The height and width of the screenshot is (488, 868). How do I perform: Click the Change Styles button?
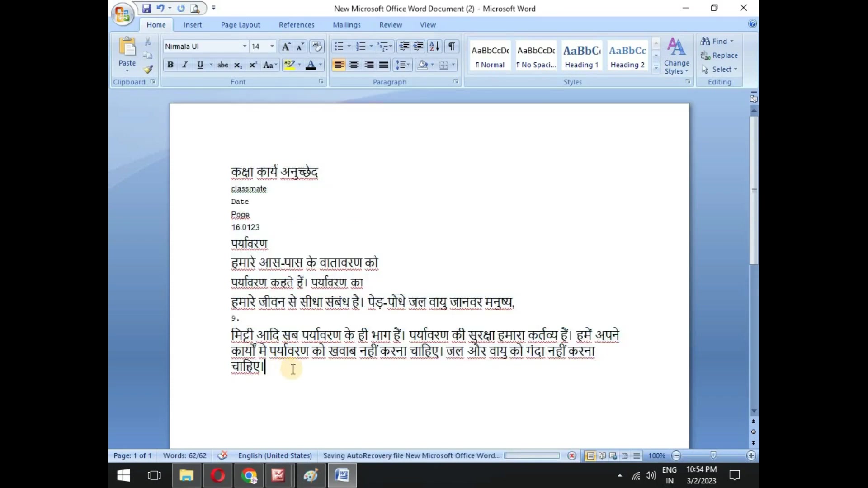tap(676, 56)
